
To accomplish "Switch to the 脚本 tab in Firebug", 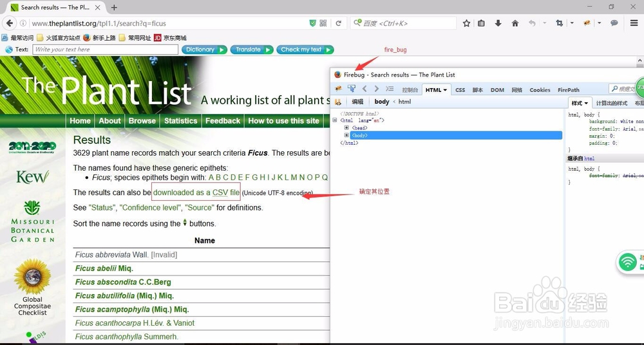I will pyautogui.click(x=478, y=90).
